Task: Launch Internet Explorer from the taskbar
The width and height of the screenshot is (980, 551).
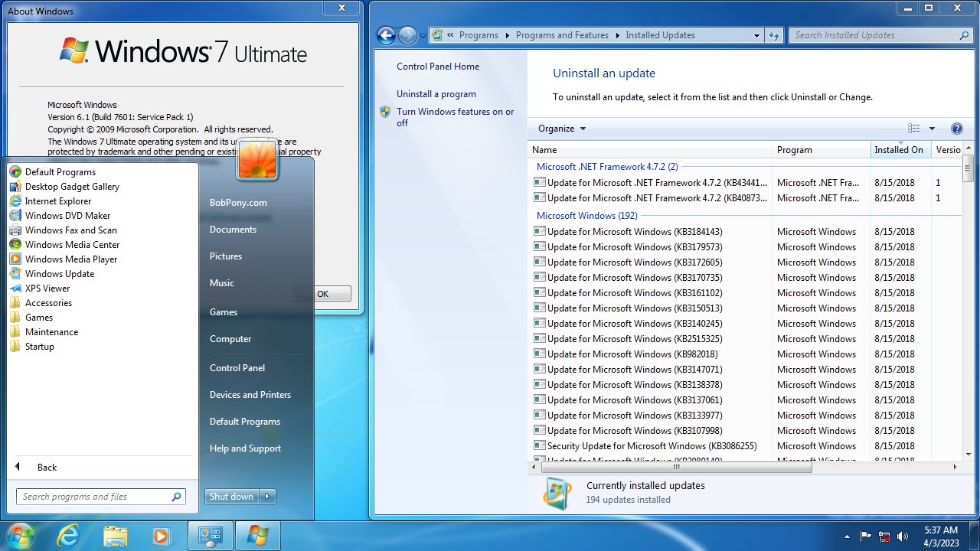Action: coord(68,535)
